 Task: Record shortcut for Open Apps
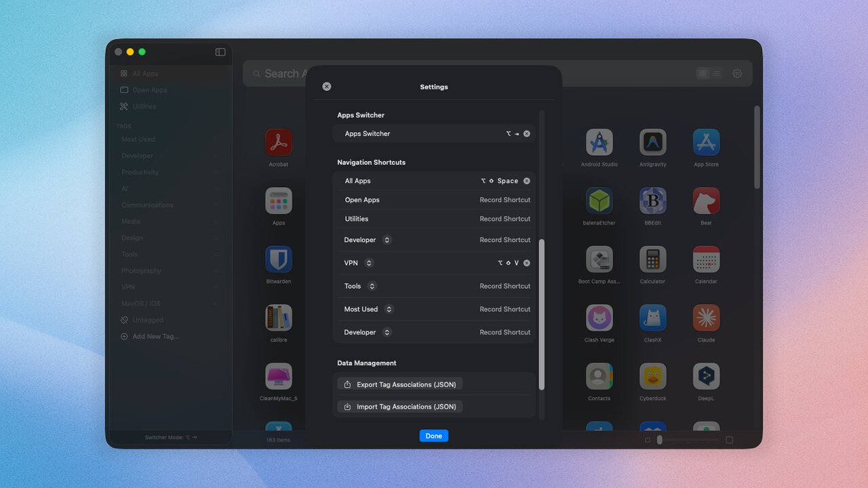click(x=505, y=200)
